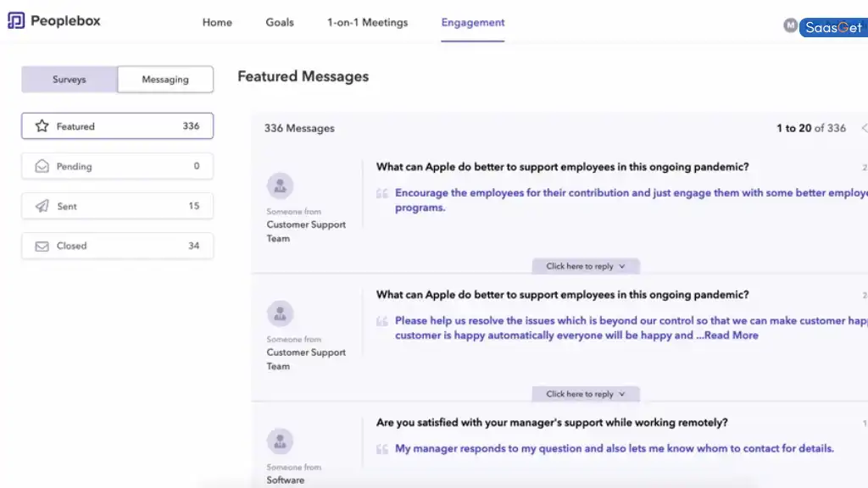Image resolution: width=868 pixels, height=488 pixels.
Task: Switch to the Surveys tab
Action: [x=70, y=79]
